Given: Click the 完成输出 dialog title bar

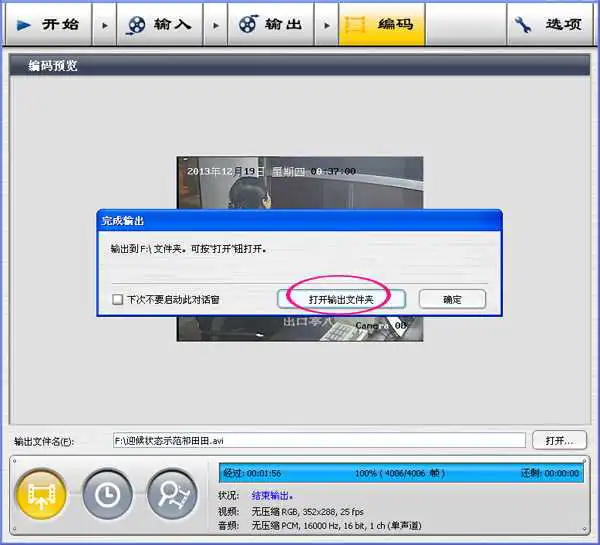Looking at the screenshot, I should coord(300,220).
